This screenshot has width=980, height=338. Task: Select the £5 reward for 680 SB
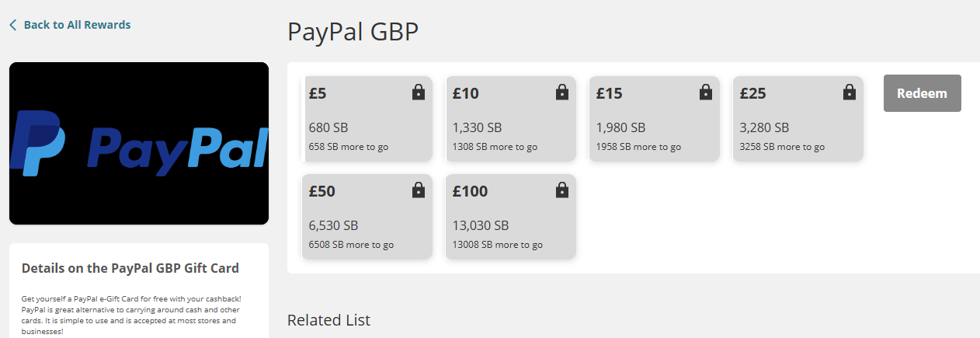click(x=367, y=119)
